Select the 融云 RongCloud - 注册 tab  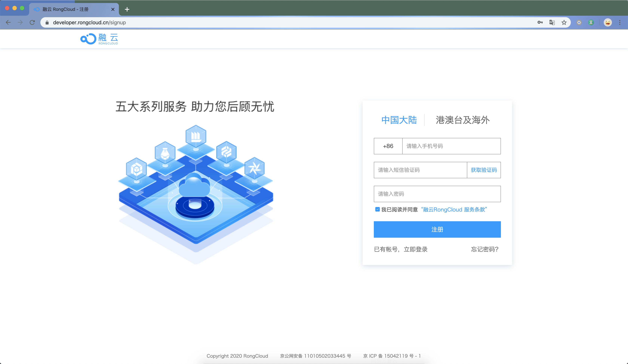pos(74,10)
